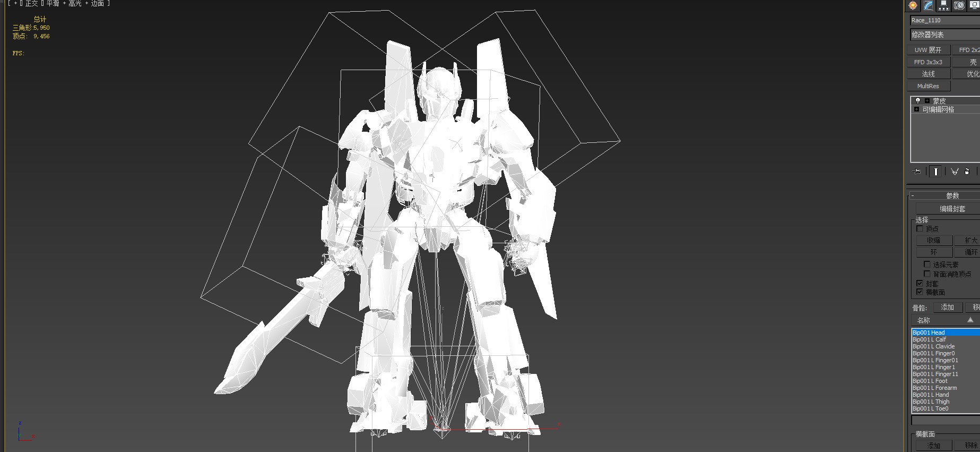This screenshot has width=980, height=452.
Task: Open the Create panel tab (sun icon)
Action: coord(913,5)
